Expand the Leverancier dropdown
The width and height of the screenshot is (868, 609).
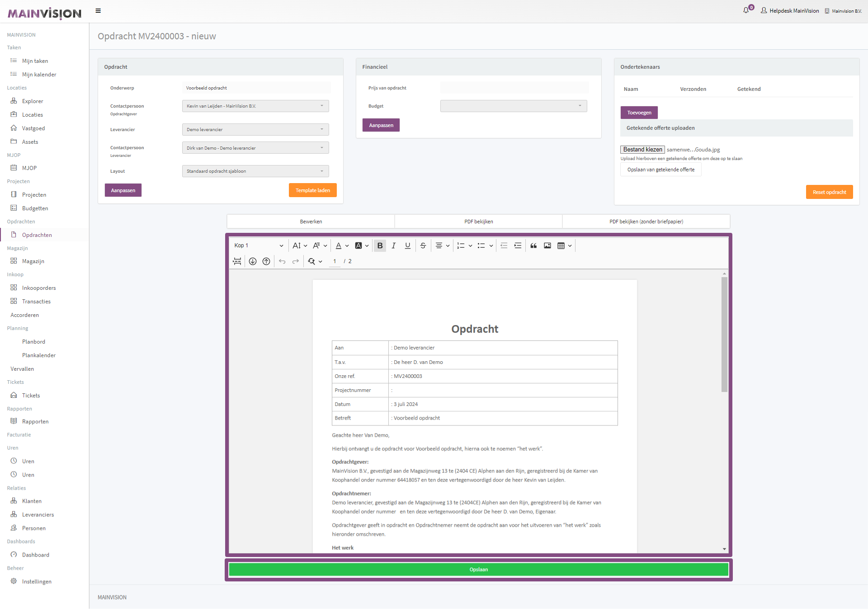coord(255,130)
